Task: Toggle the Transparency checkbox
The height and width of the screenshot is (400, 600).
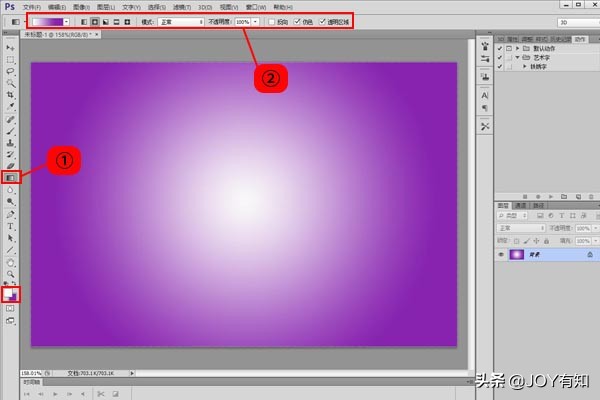Action: (x=322, y=22)
